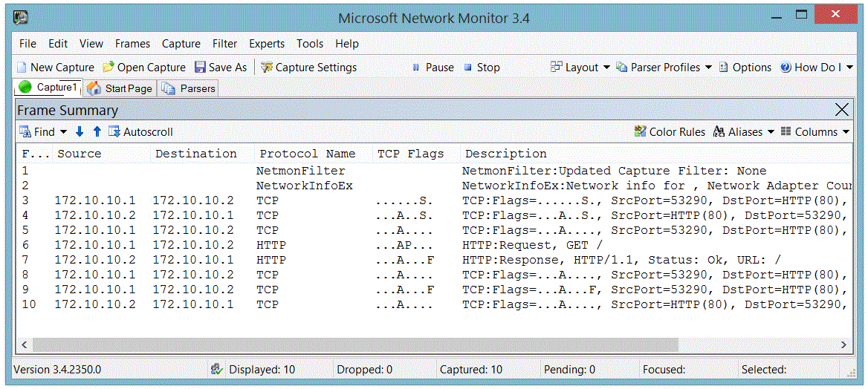
Task: Sort by the Source column header
Action: click(102, 154)
